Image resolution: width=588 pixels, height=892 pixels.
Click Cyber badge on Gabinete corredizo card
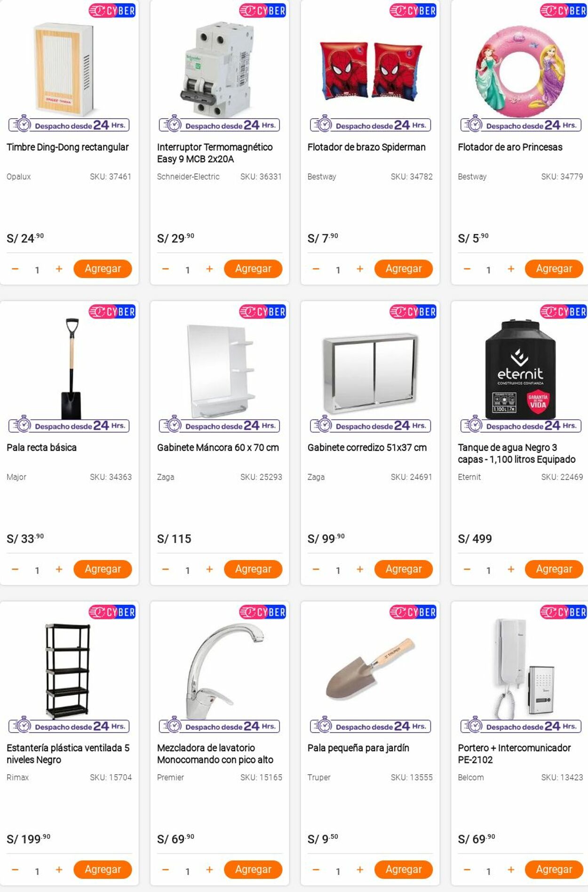[413, 312]
